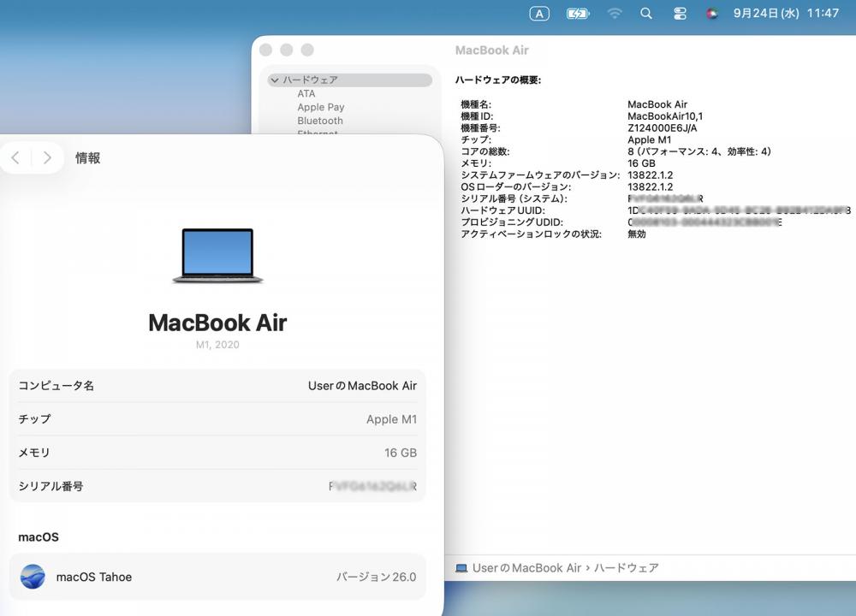Click the チップ row value Apple M1

coord(391,419)
